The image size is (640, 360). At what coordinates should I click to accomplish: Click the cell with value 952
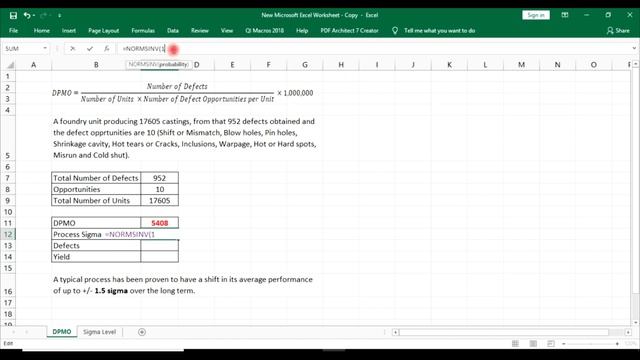(160, 178)
